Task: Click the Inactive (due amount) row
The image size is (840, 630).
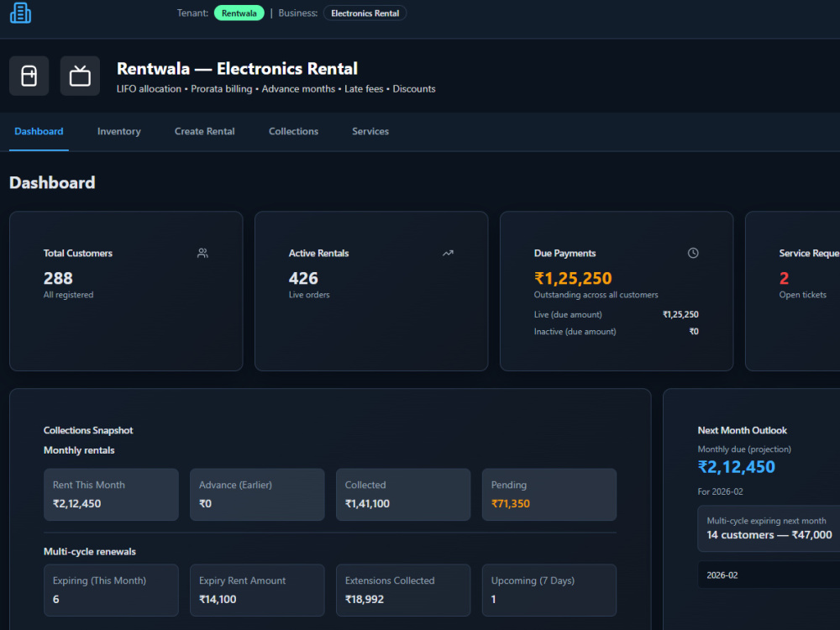Action: [616, 332]
